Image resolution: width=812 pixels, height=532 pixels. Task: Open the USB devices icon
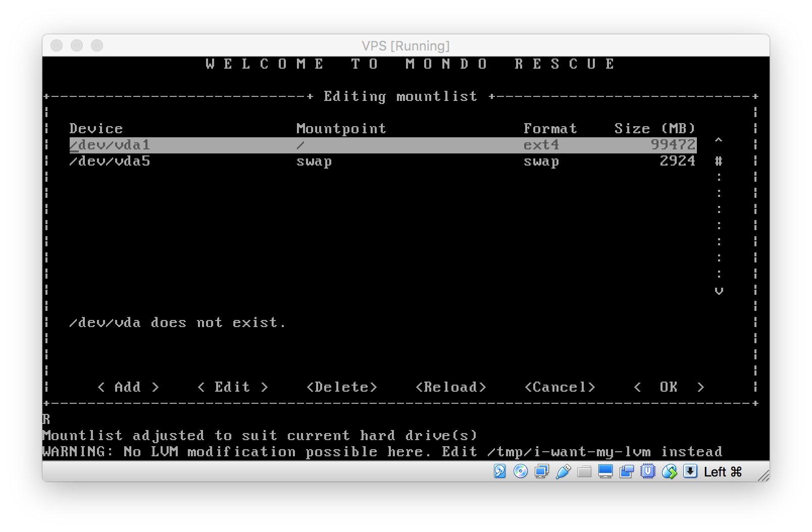[x=563, y=471]
